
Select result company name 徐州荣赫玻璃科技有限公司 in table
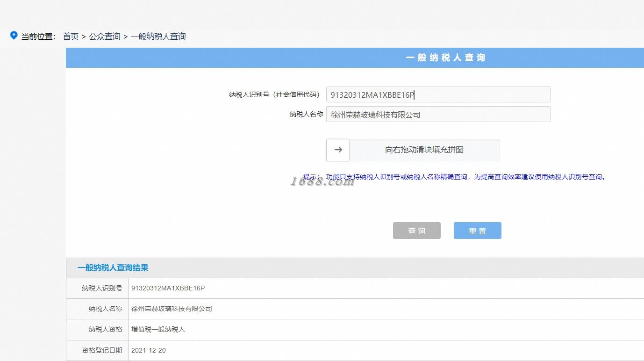tap(172, 309)
